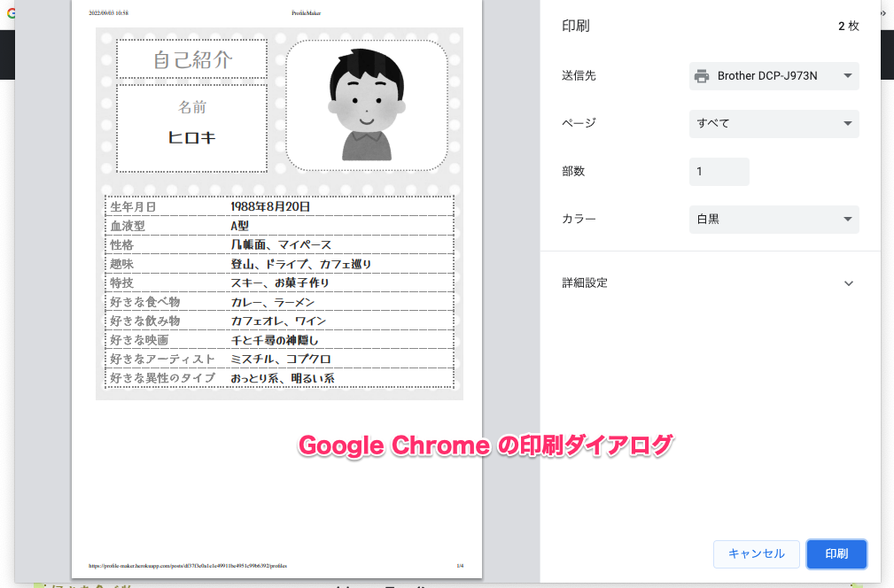The height and width of the screenshot is (588, 894).
Task: Click the printer icon beside Brother DCP-J973N
Action: coord(702,76)
